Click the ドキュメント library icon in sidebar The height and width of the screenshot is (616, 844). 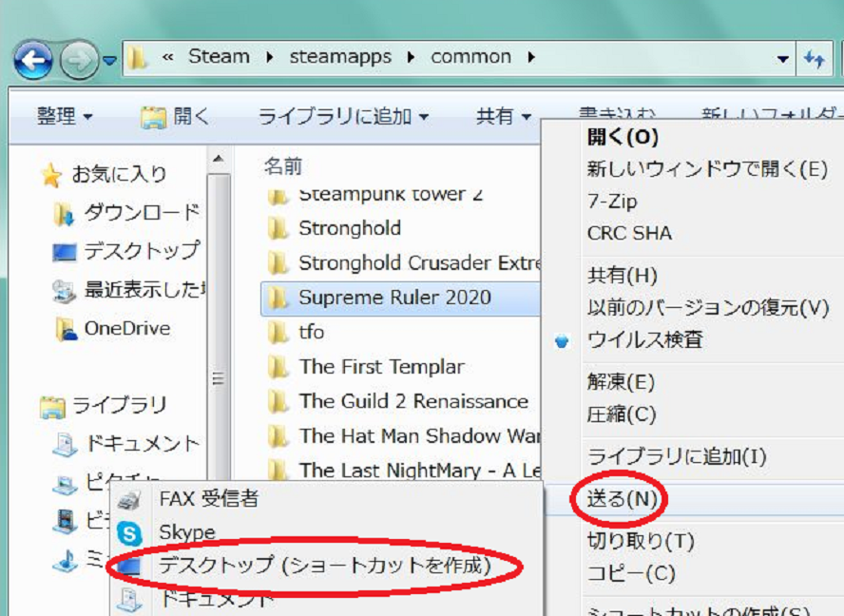pos(66,445)
